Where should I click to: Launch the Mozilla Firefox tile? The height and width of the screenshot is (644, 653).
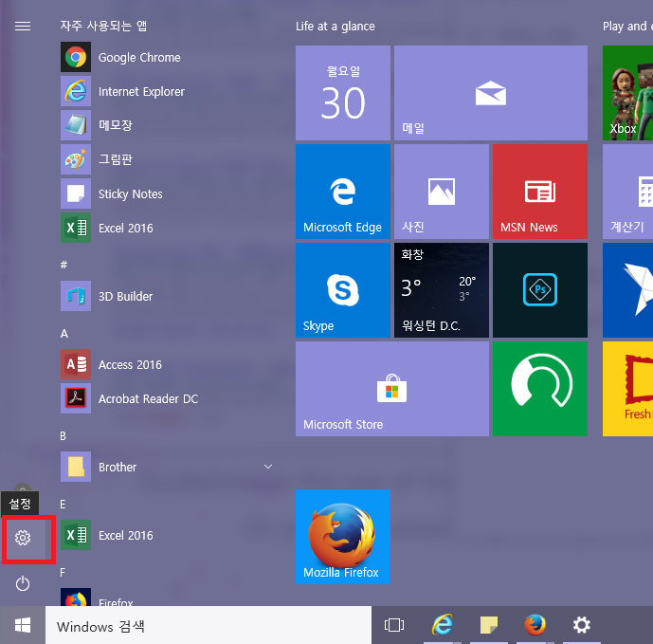343,537
